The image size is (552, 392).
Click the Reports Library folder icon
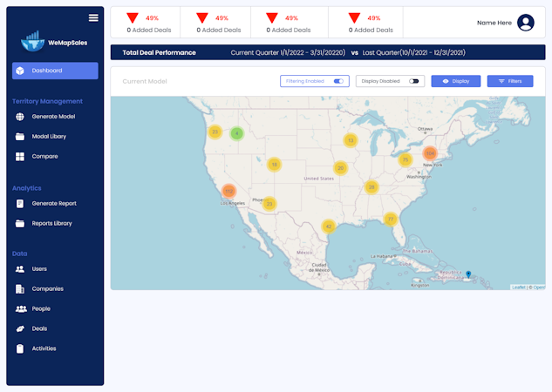coord(20,224)
